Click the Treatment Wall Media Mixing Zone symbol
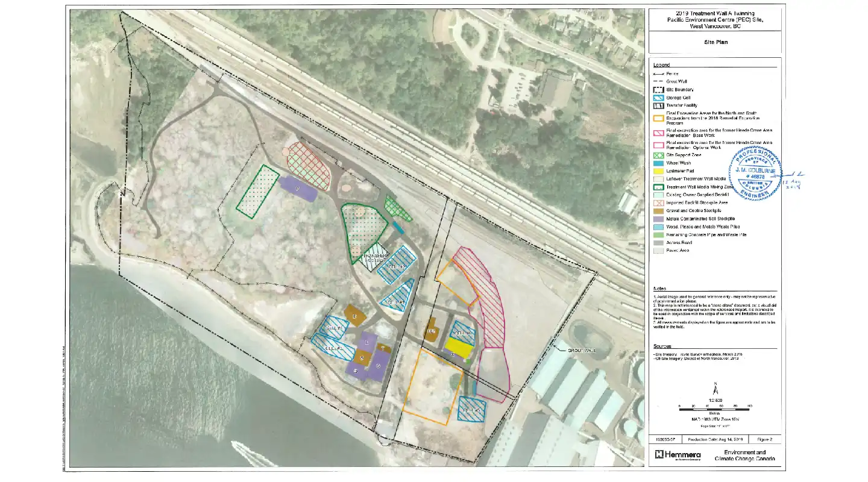Screen dimensions: 868x482 tap(659, 187)
